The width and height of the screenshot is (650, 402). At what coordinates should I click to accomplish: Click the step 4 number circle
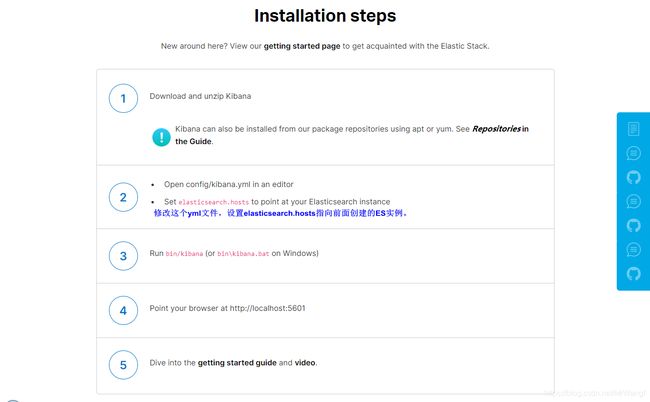coord(123,310)
